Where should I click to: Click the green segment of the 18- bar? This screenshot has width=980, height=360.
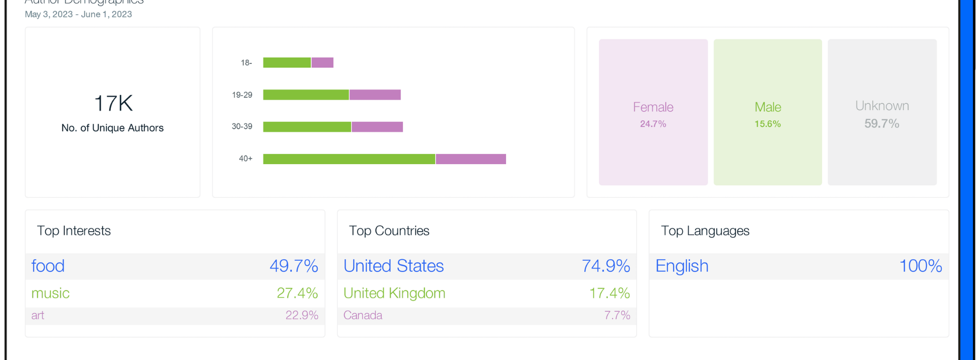tap(287, 62)
